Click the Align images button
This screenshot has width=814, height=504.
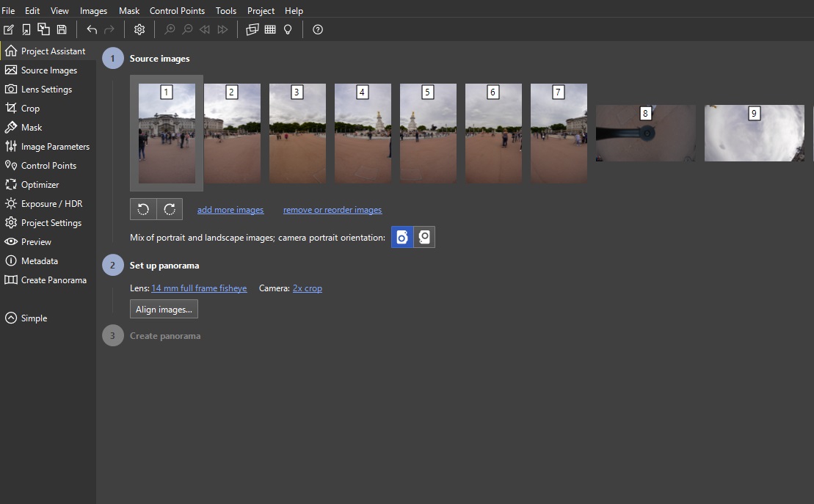[163, 308]
